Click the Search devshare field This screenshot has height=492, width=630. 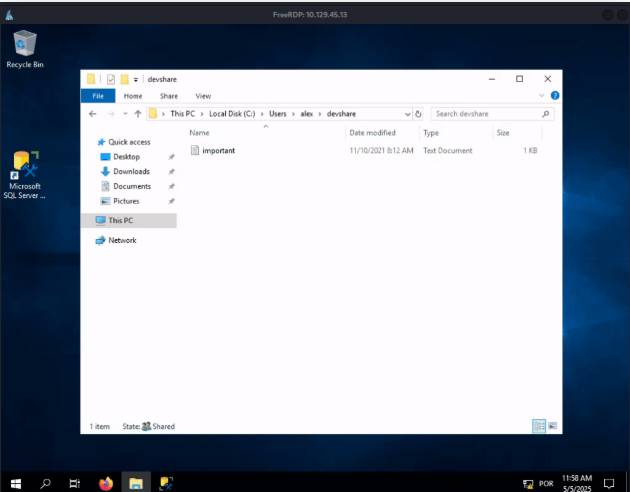point(485,114)
